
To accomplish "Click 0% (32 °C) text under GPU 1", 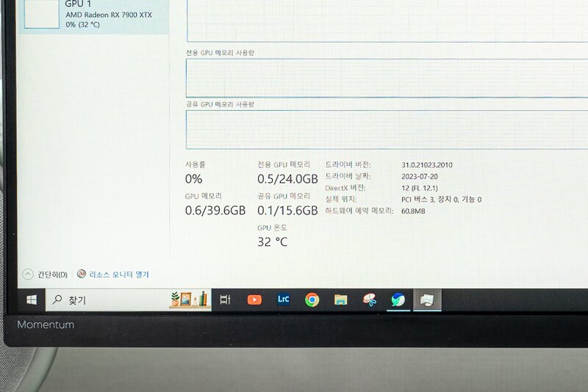I will [x=82, y=25].
